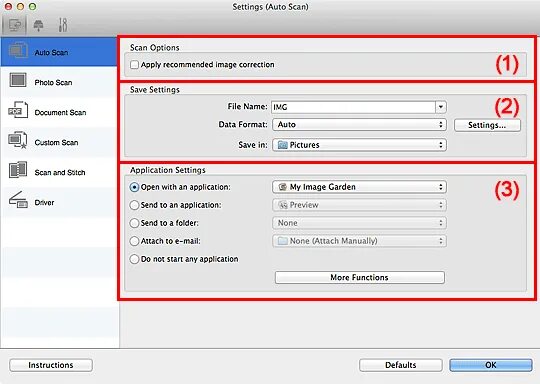Click the Document Scan PDF icon
The image size is (540, 384).
point(18,110)
